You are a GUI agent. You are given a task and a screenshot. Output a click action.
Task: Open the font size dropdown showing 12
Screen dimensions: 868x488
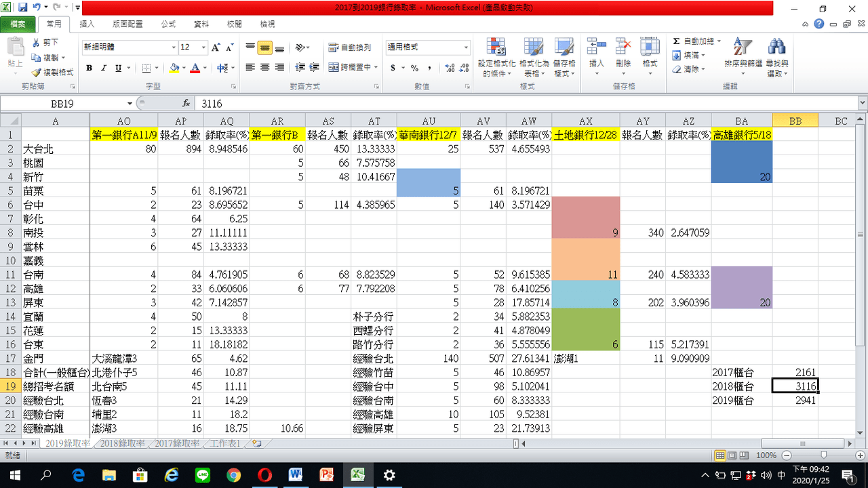pos(203,47)
